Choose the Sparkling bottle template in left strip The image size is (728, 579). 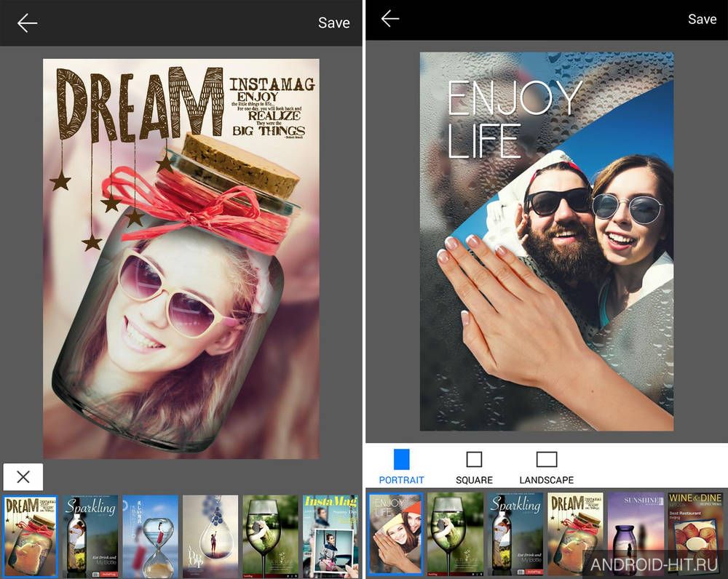coord(90,536)
